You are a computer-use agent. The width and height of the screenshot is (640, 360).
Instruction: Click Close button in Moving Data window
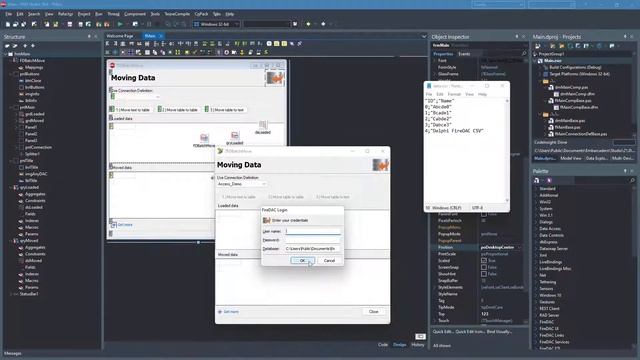pos(373,311)
